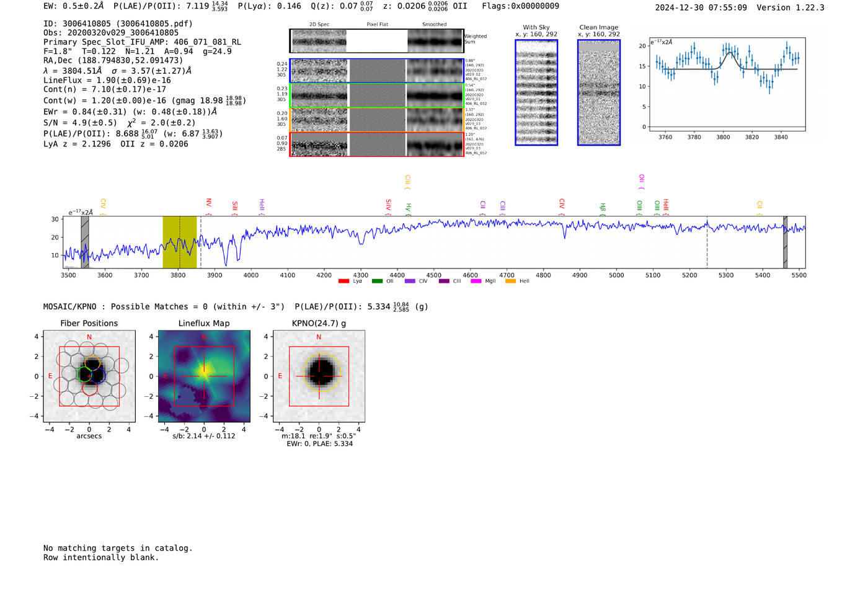The image size is (868, 591).
Task: Click the red SiIV line marker
Action: tap(389, 206)
